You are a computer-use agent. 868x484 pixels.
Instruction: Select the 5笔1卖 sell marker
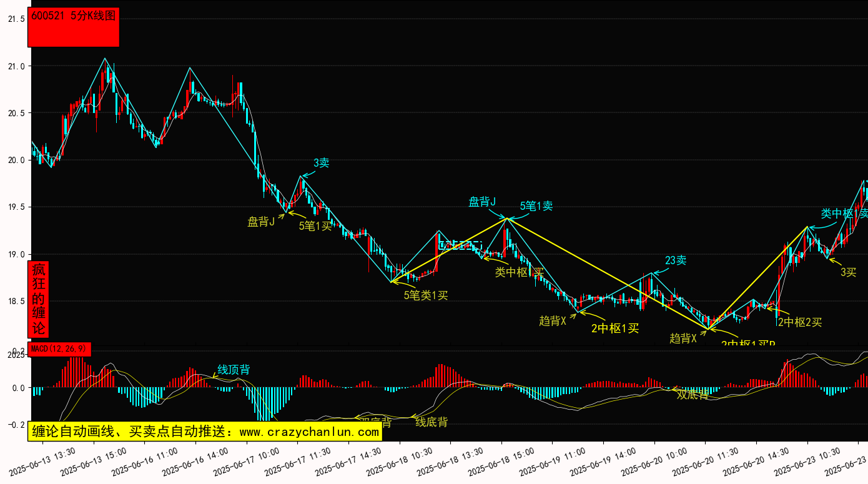536,206
